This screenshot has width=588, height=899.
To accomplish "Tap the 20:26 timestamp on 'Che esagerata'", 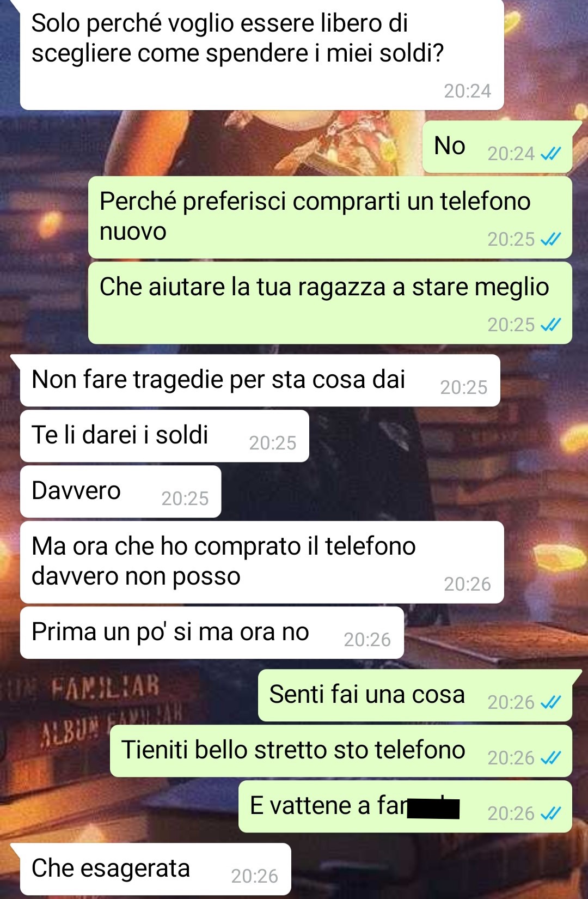I will click(254, 876).
